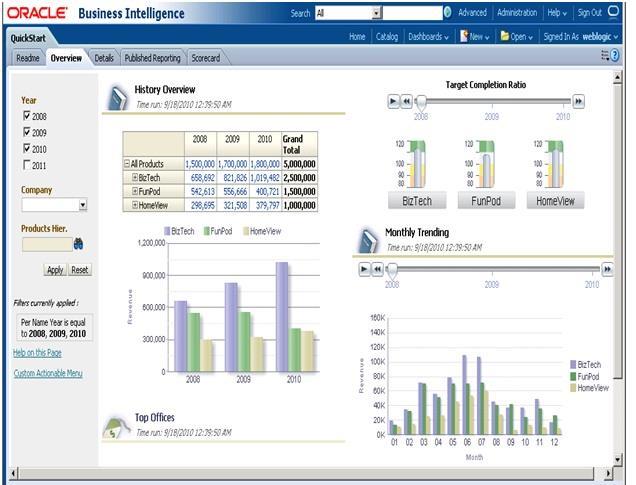Click the search go button icon
Image resolution: width=636 pixels, height=485 pixels.
point(447,13)
